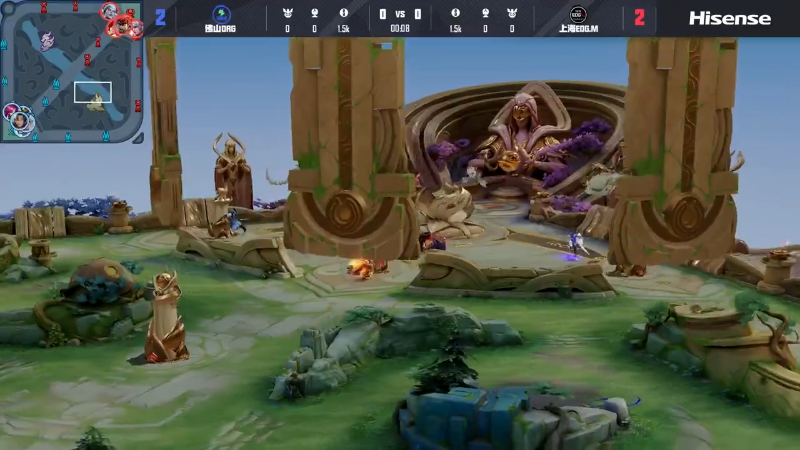The width and height of the screenshot is (800, 450).
Task: Select the pink-haired blue-ringed hero portrait on minimap
Action: click(x=10, y=110)
